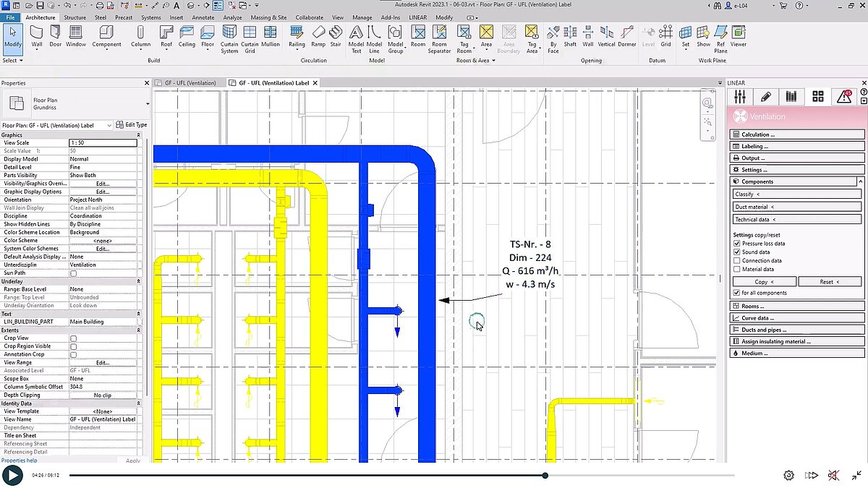Click the video progress bar handle
This screenshot has height=488, width=868.
[x=545, y=475]
